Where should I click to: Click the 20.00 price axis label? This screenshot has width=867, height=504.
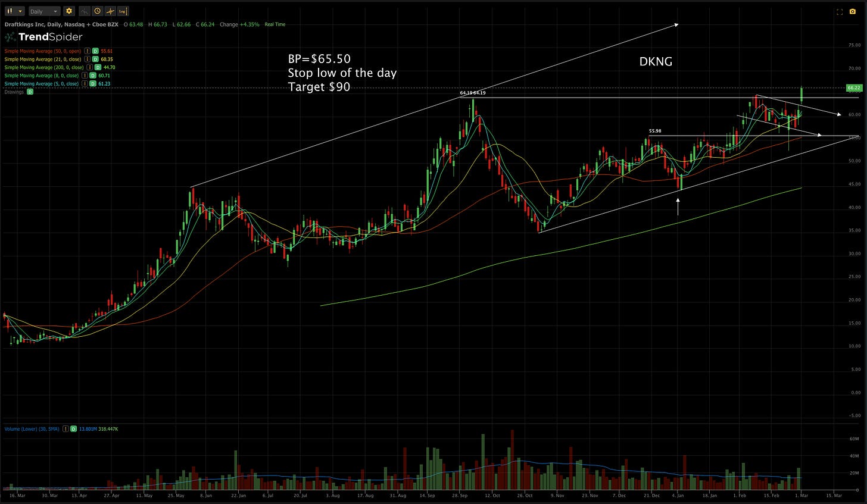(x=854, y=300)
